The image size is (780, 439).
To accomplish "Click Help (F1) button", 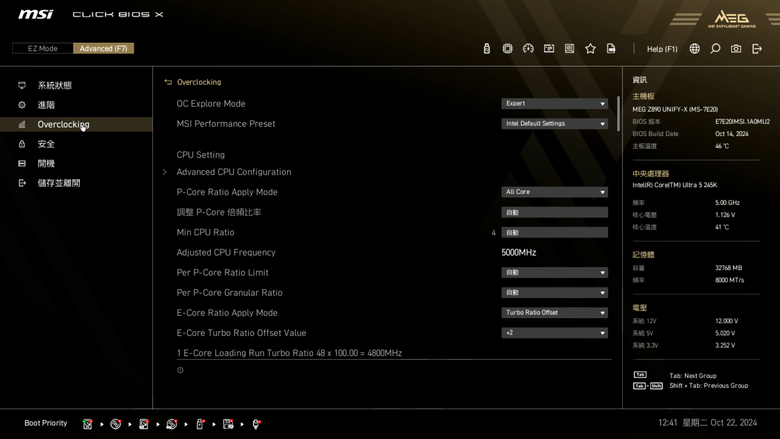I will tap(662, 49).
